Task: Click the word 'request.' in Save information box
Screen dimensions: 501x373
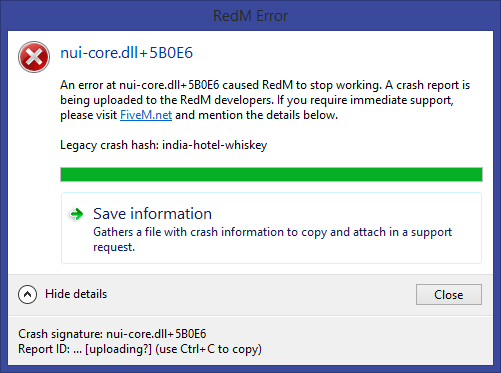Action: (114, 247)
